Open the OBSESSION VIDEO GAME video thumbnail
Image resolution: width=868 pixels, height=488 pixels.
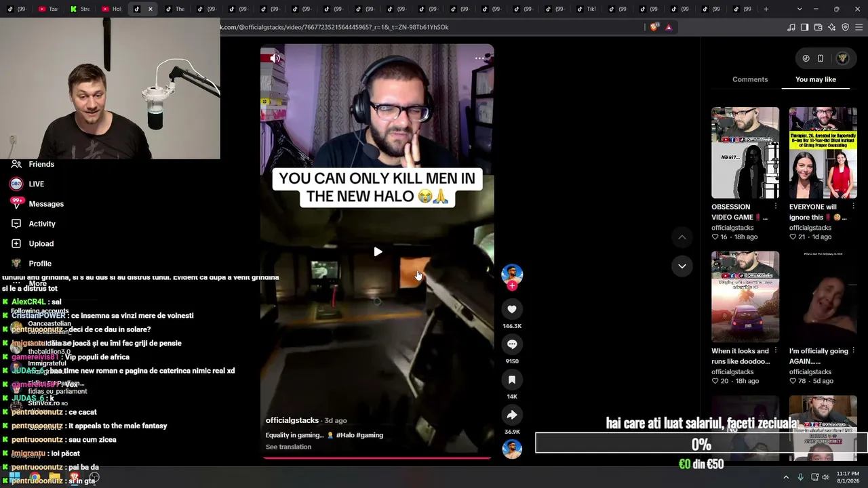tap(745, 152)
